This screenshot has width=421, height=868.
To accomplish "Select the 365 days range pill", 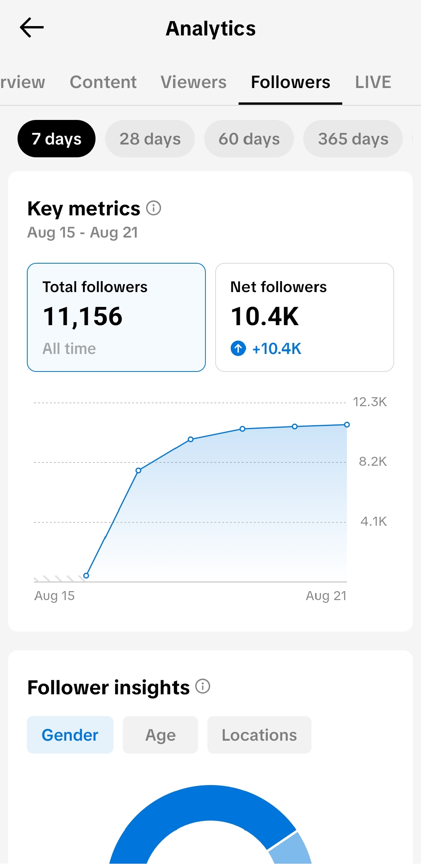I will pos(353,139).
